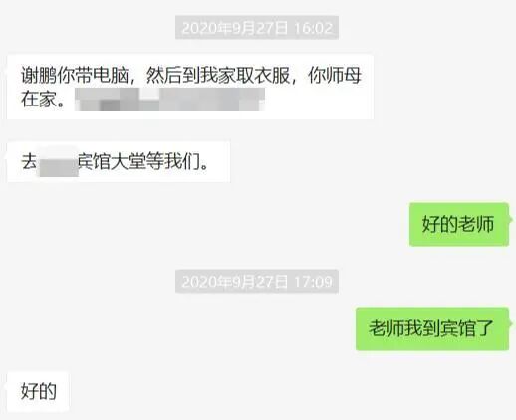Screen dimensions: 516x420
Task: Click the 17:09 timestamp label
Action: click(314, 282)
